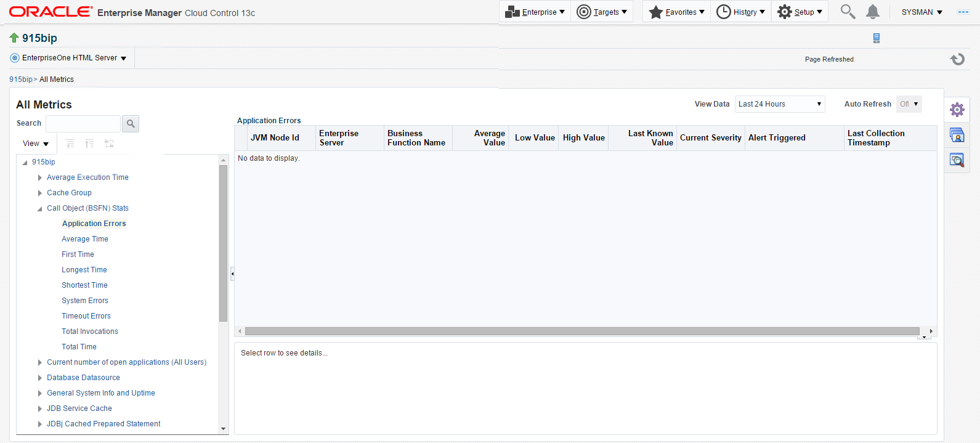Click the table scroll right arrow

[931, 331]
